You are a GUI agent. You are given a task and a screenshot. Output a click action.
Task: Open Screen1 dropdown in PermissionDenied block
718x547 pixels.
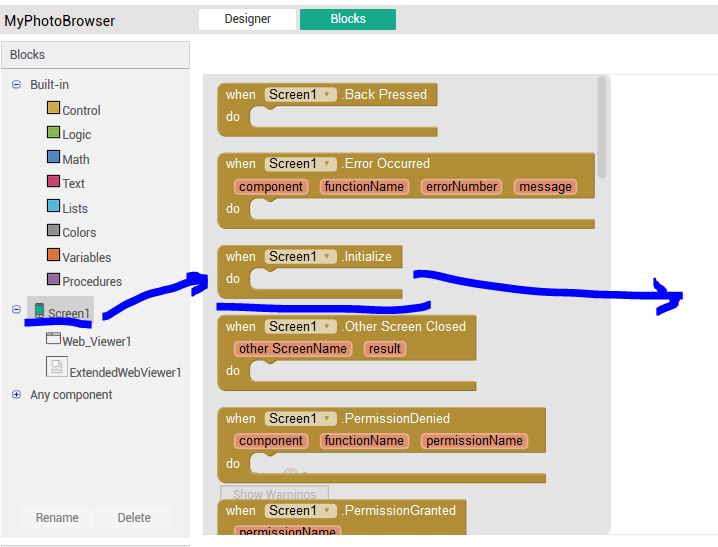pyautogui.click(x=300, y=419)
